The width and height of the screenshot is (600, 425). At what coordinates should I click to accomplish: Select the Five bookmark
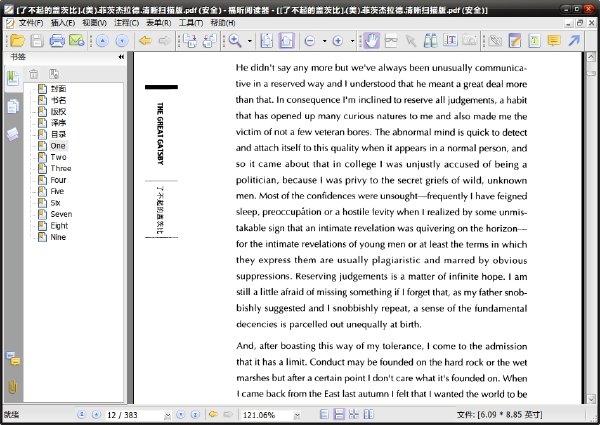(x=57, y=191)
